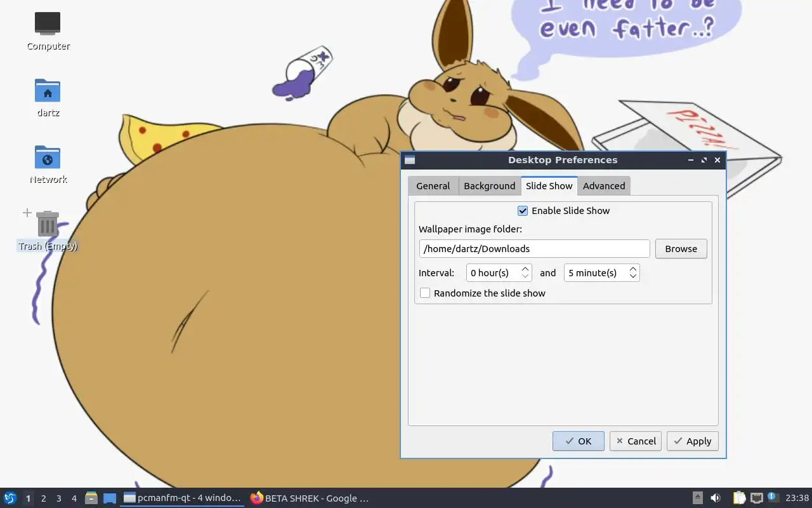812x508 pixels.
Task: Enable Randomize the slide show
Action: pos(425,293)
